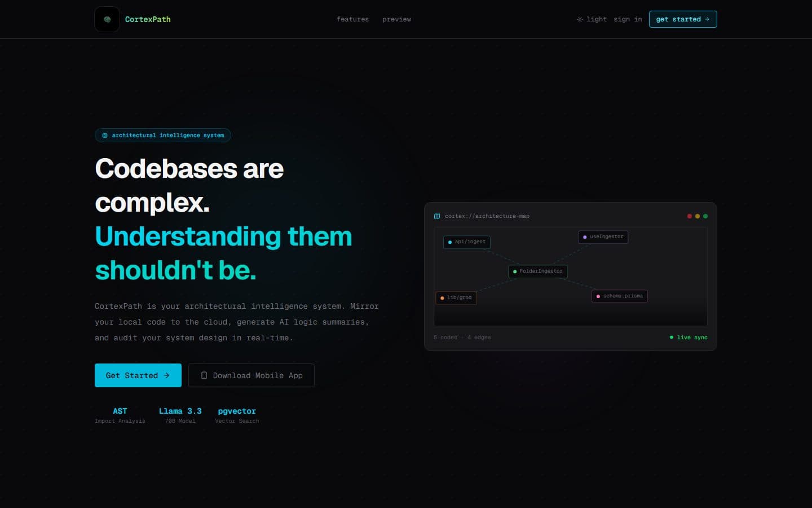This screenshot has width=812, height=508.
Task: Click the get started header button
Action: click(x=683, y=19)
